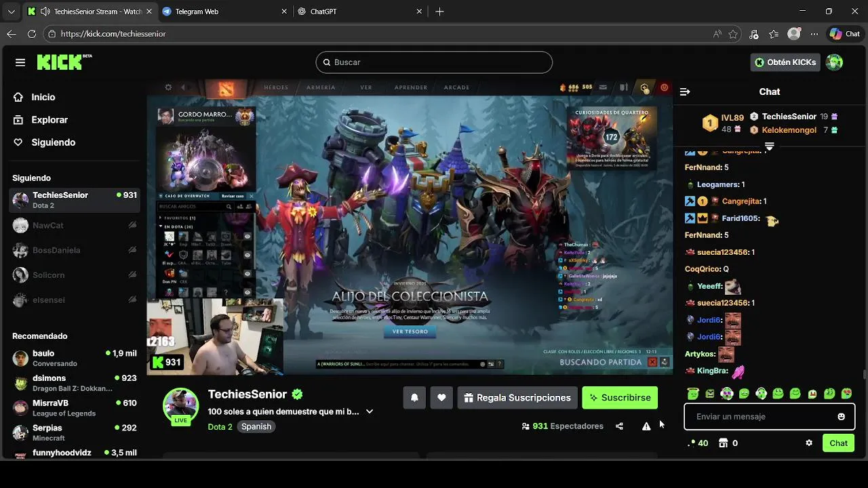The image size is (868, 488).
Task: Open recommended channel Serpias
Action: point(75,433)
